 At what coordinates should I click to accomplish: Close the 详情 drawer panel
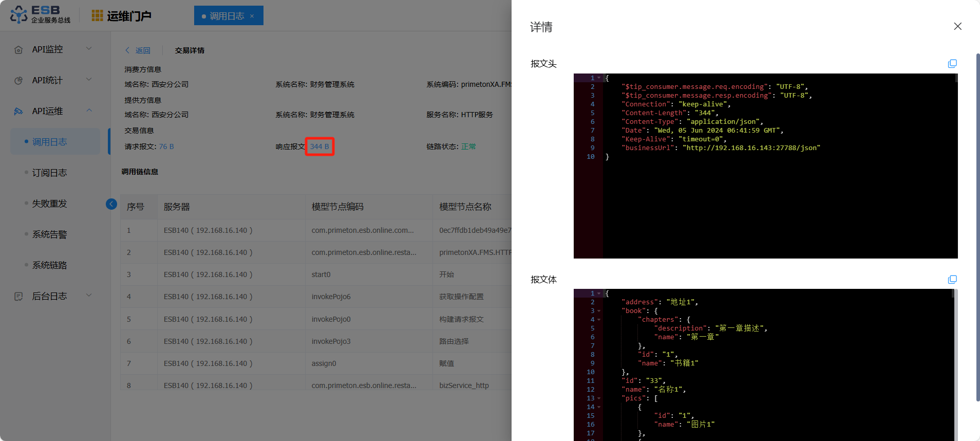pos(957,26)
